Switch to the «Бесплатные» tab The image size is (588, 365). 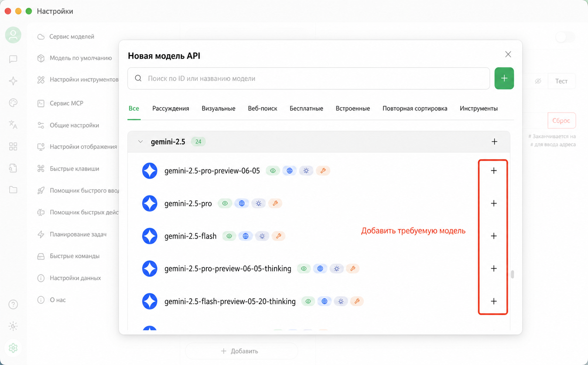[307, 109]
